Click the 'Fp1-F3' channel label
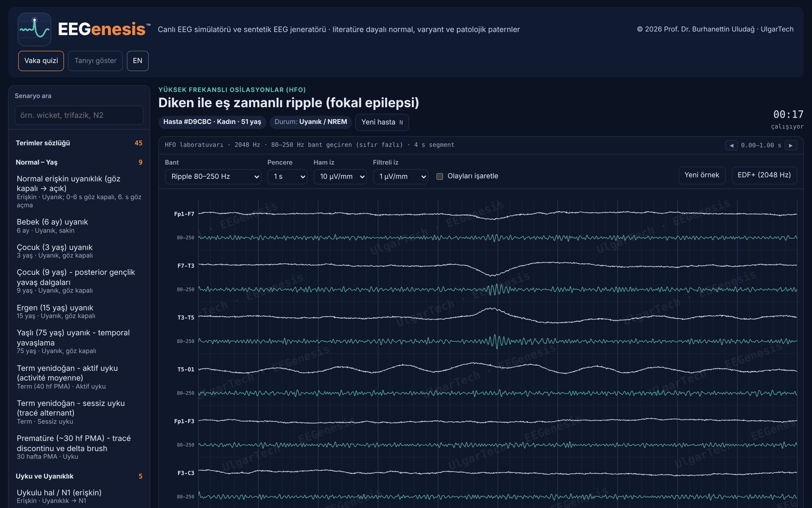Image resolution: width=812 pixels, height=508 pixels. [184, 421]
